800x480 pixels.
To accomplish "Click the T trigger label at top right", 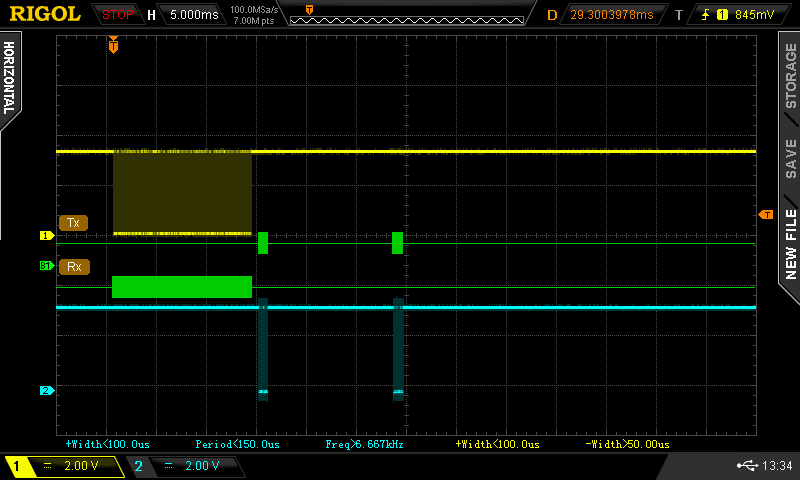I will [x=679, y=15].
